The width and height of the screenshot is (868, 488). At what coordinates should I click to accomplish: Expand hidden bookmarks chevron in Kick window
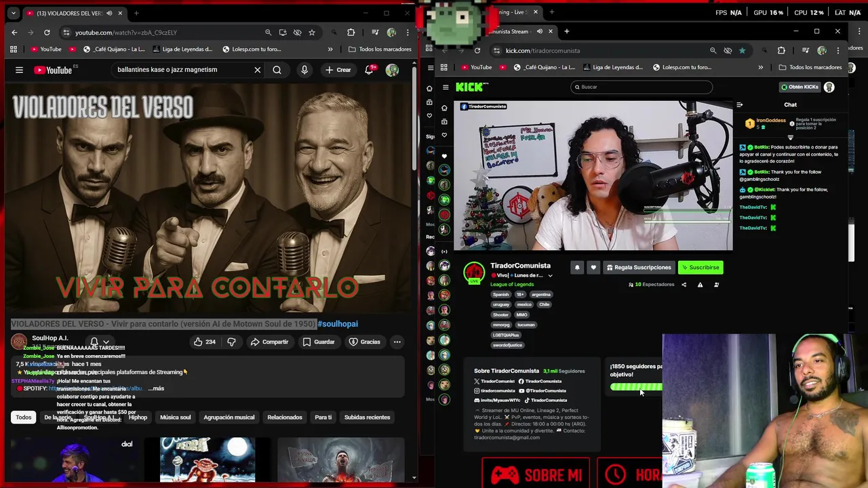click(760, 67)
